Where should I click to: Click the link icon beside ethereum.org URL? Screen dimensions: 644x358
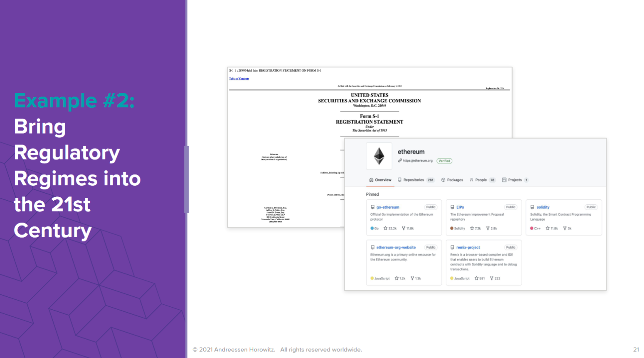tap(400, 161)
